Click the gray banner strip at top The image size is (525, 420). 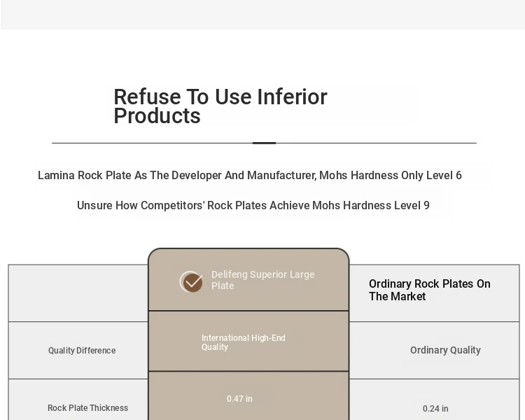point(262,15)
